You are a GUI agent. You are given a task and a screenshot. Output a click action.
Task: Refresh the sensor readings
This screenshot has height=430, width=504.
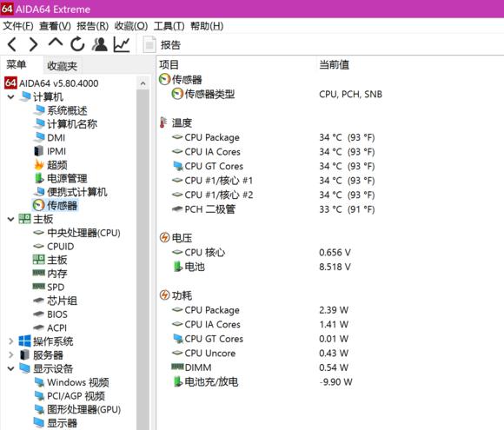click(x=77, y=44)
